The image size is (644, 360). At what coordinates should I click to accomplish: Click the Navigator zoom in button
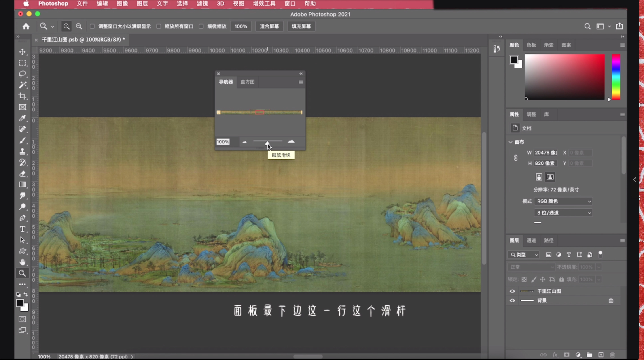[291, 141]
